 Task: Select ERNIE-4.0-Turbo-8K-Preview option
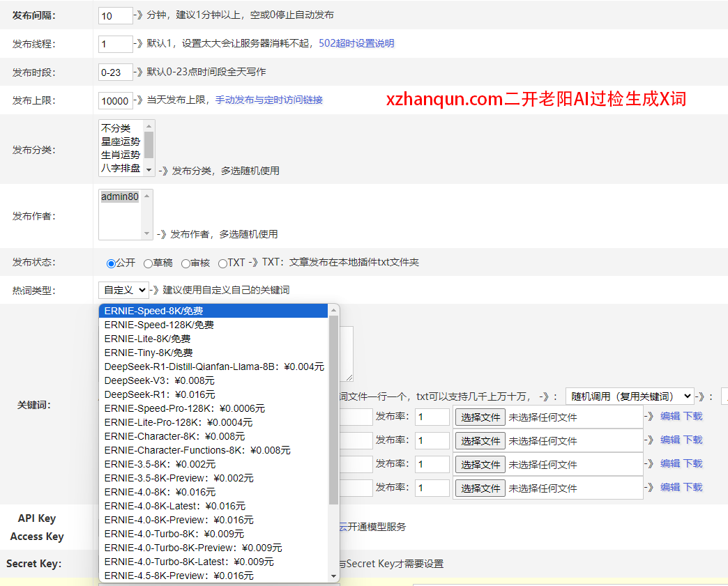(213, 548)
